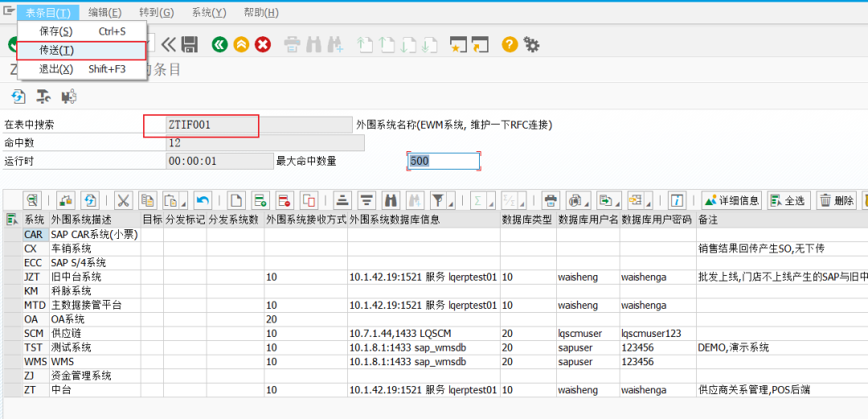Screen dimensions: 868x419
Task: Open the yellow Help question-mark icon
Action: pos(510,45)
